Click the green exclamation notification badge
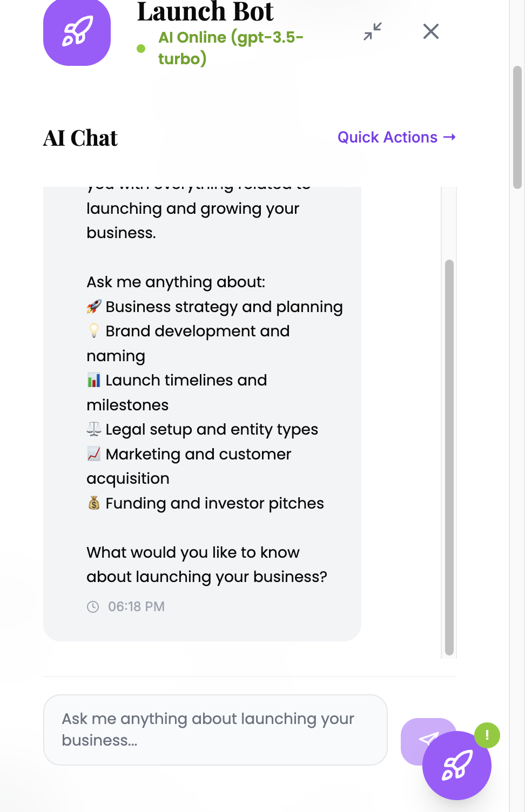 pos(487,735)
